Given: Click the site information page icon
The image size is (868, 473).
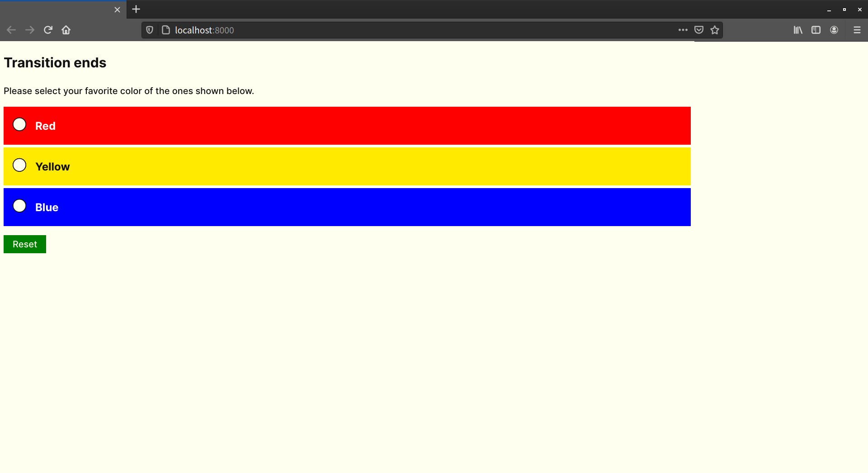Looking at the screenshot, I should tap(166, 30).
